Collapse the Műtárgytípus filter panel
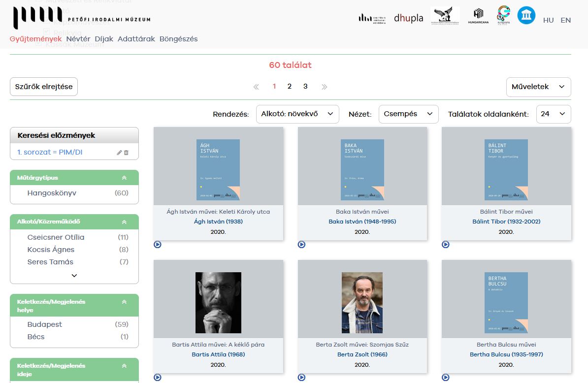This screenshot has width=588, height=383. tap(124, 178)
